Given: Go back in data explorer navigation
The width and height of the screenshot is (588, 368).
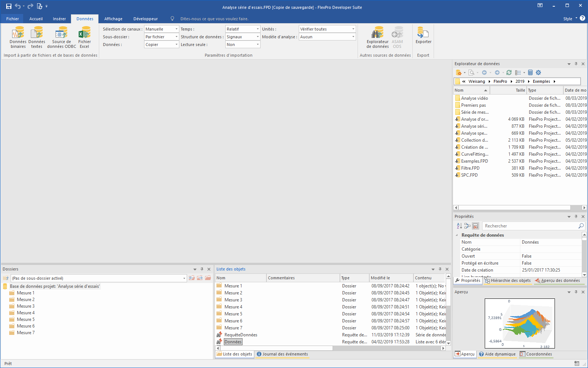Looking at the screenshot, I should 484,72.
